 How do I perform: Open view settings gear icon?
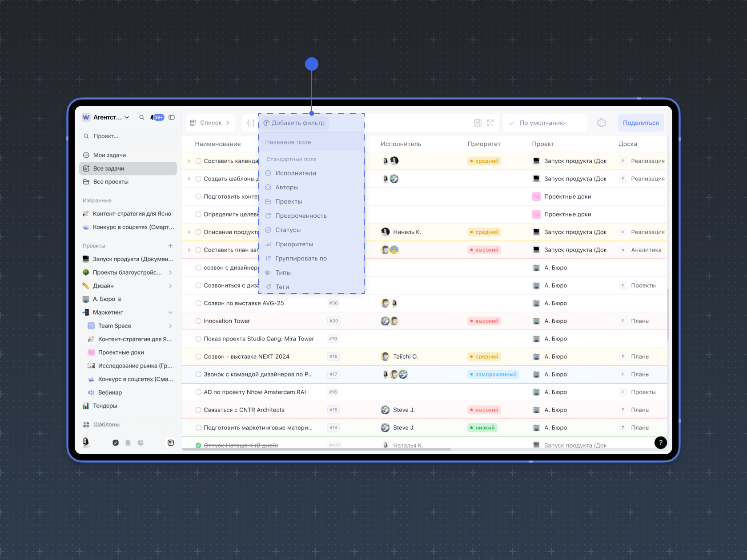tap(602, 123)
